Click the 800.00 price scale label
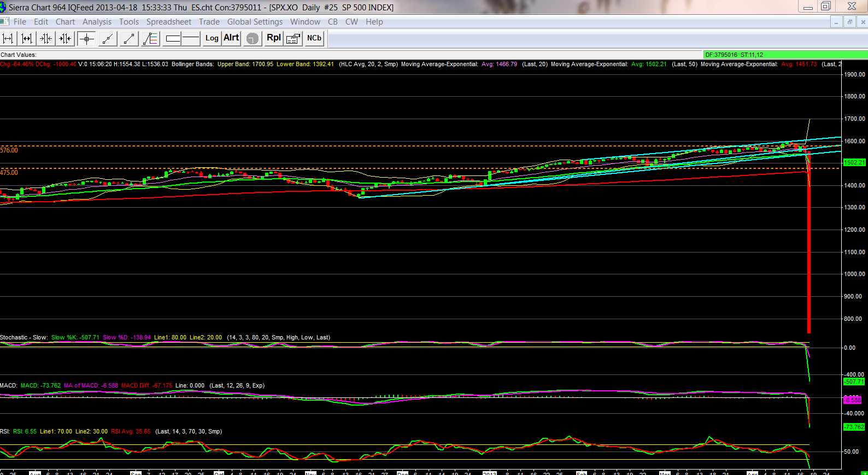The height and width of the screenshot is (475, 868). click(853, 319)
